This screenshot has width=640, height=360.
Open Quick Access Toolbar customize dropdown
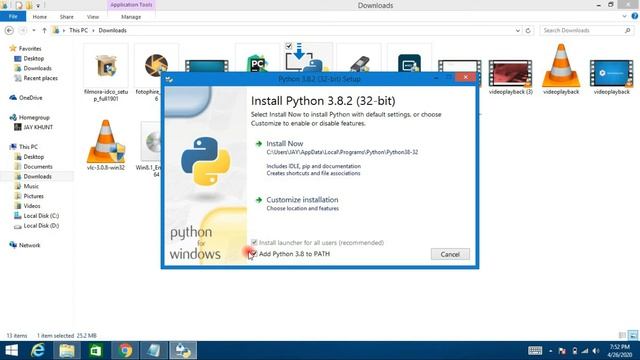[38, 6]
